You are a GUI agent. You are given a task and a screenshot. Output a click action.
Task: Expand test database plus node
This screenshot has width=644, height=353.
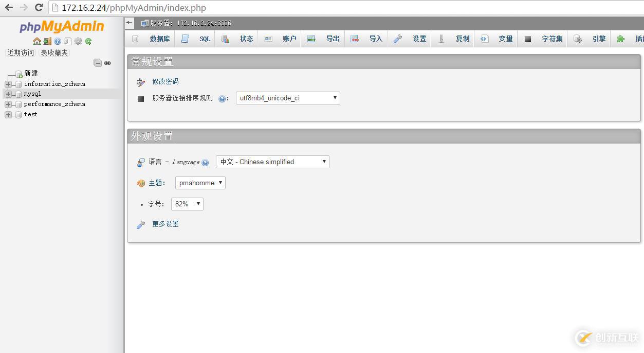coord(8,114)
